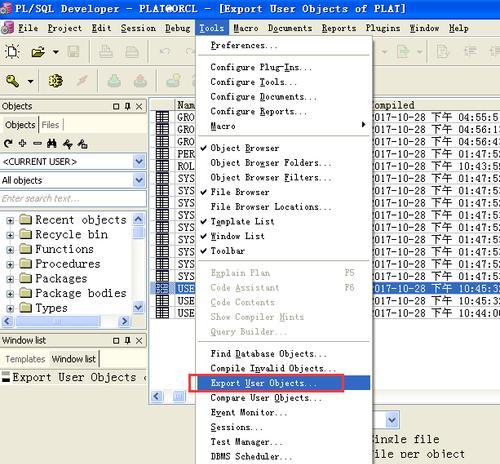500x464 pixels.
Task: Click the pin icon of Window list panel
Action: click(127, 340)
